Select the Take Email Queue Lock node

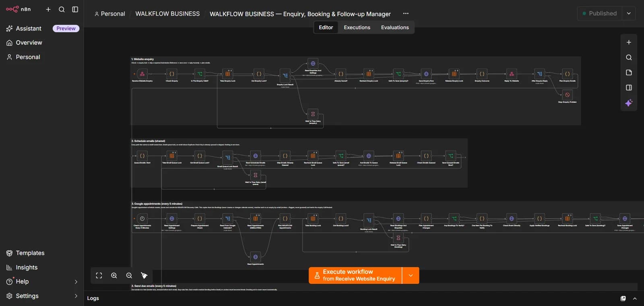172,156
